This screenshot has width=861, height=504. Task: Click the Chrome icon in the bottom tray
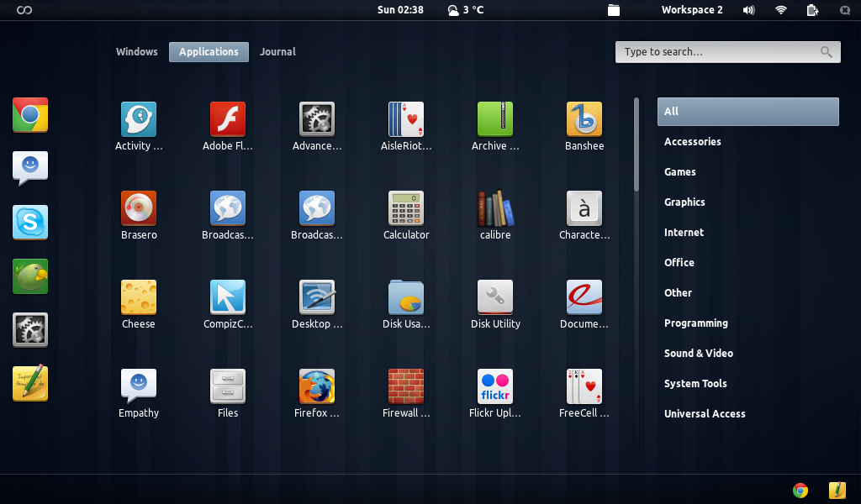click(x=800, y=490)
